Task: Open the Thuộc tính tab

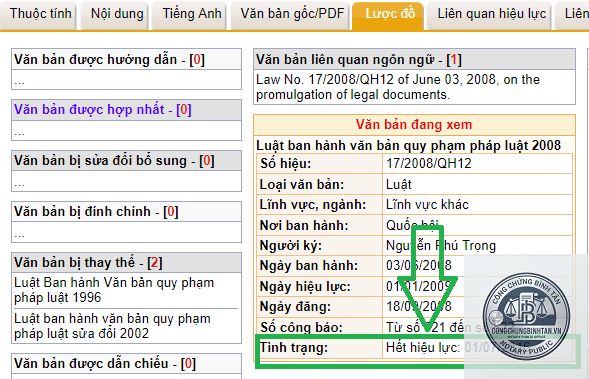Action: tap(38, 14)
